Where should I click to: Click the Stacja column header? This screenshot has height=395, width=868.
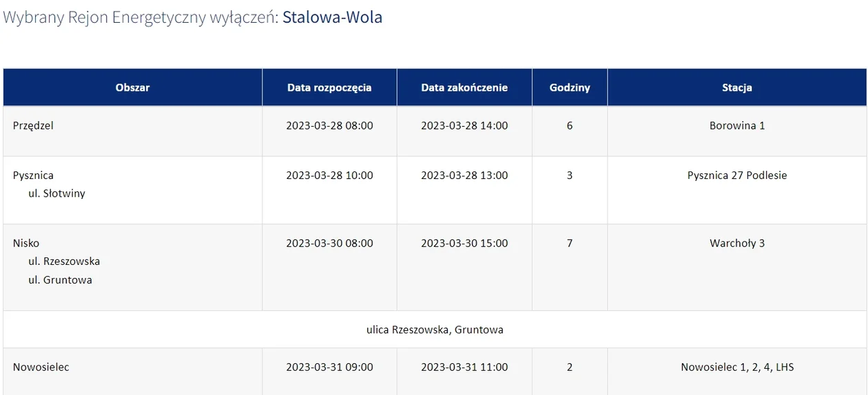(x=737, y=87)
